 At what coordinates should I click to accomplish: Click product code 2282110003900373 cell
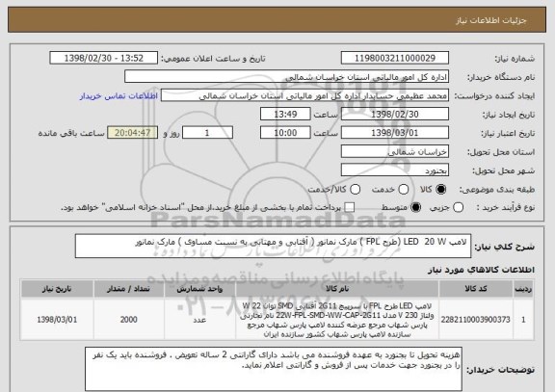pos(476,320)
